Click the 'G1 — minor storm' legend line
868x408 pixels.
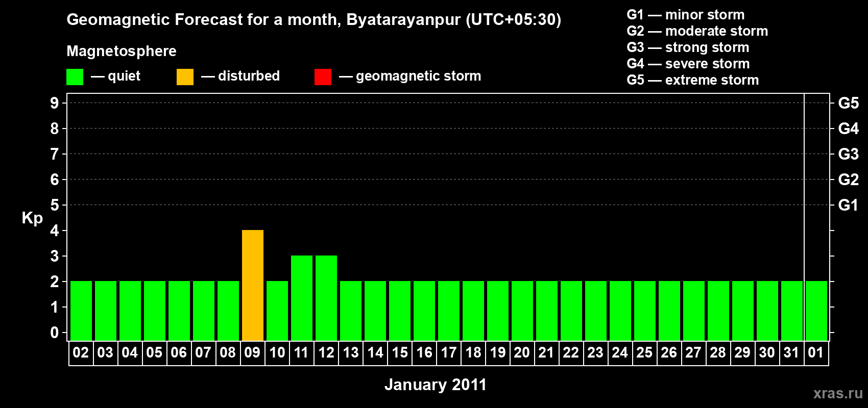(x=686, y=15)
